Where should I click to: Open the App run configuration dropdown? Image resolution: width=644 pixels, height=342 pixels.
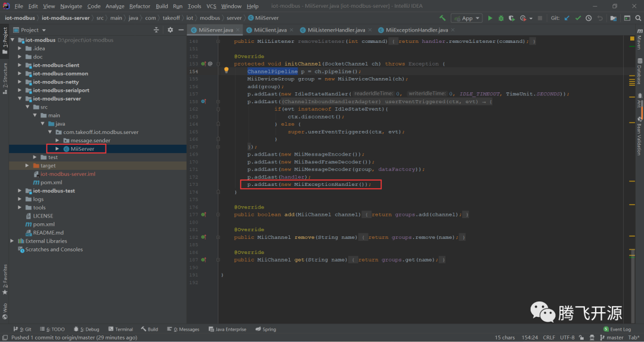point(466,18)
